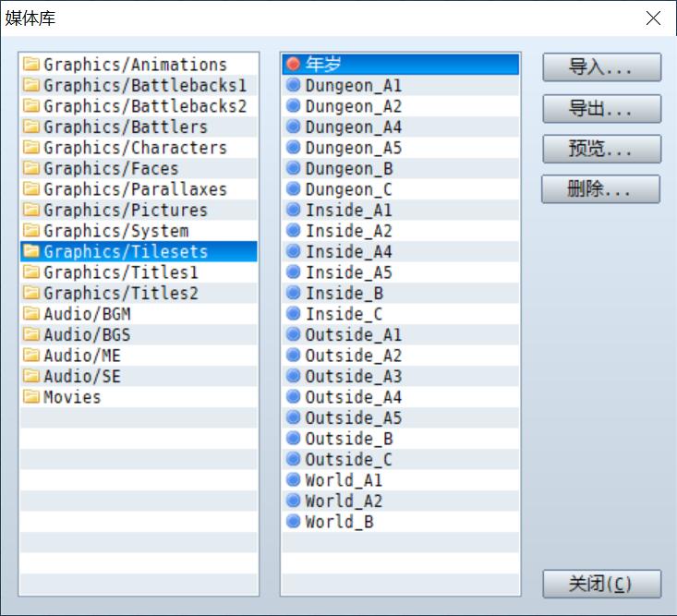Click the folder icon beside Graphics/Pictures
The height and width of the screenshot is (616, 677).
pyautogui.click(x=31, y=210)
